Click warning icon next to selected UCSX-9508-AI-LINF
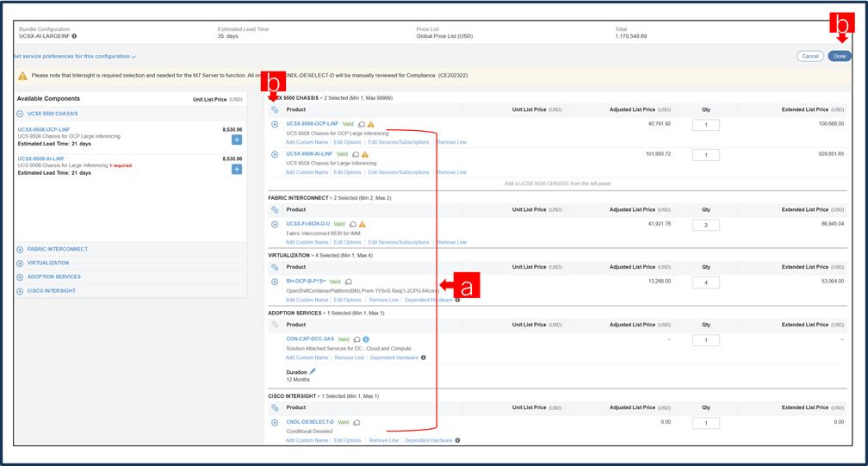 [x=365, y=154]
